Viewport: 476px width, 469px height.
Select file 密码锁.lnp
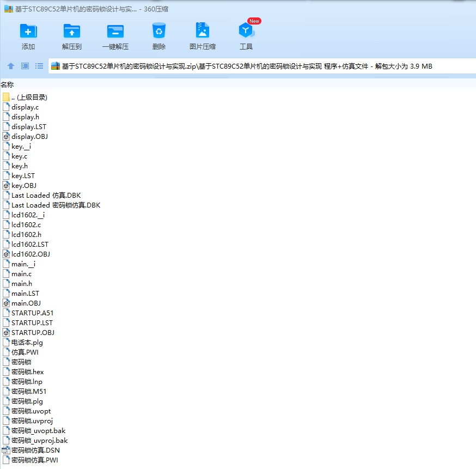(x=27, y=382)
